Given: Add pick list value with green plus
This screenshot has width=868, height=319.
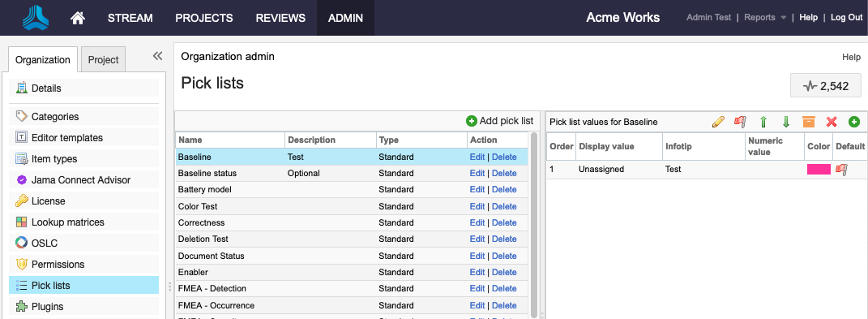Looking at the screenshot, I should (853, 122).
